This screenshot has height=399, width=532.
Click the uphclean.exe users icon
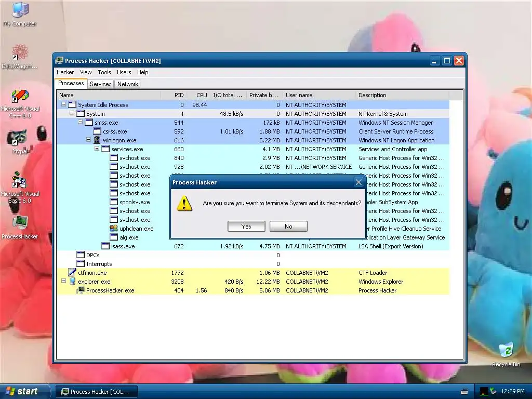(x=114, y=229)
